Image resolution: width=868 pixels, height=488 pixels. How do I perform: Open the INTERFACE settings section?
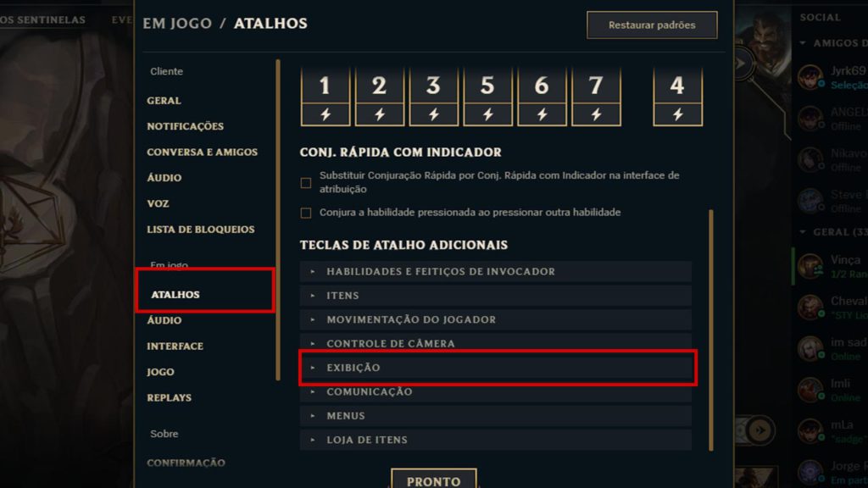[x=175, y=346]
